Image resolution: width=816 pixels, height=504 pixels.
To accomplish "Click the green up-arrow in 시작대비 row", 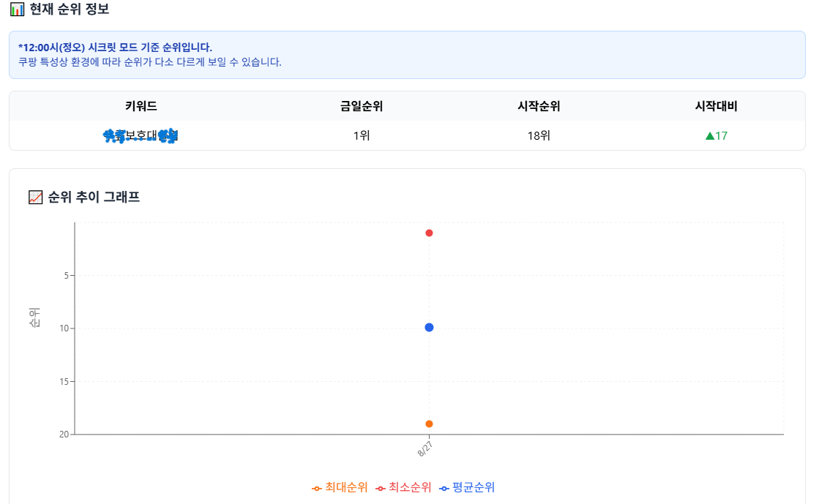I will [709, 136].
